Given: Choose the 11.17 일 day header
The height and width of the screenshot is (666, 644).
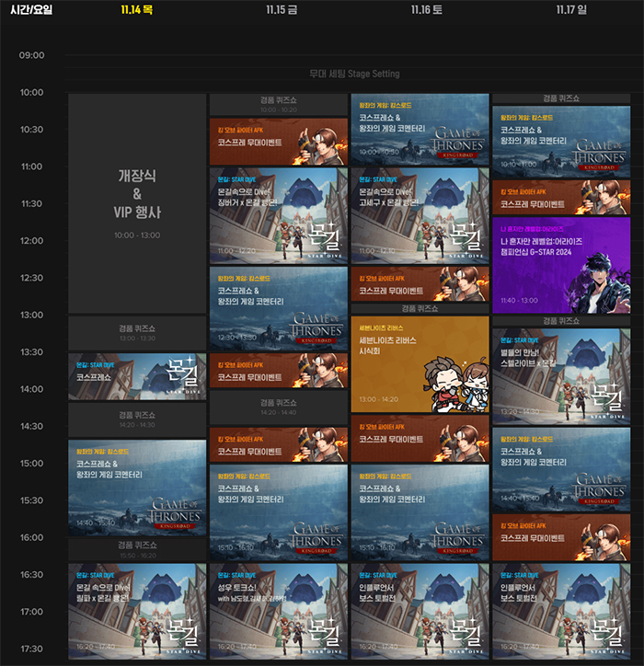Looking at the screenshot, I should tap(571, 9).
